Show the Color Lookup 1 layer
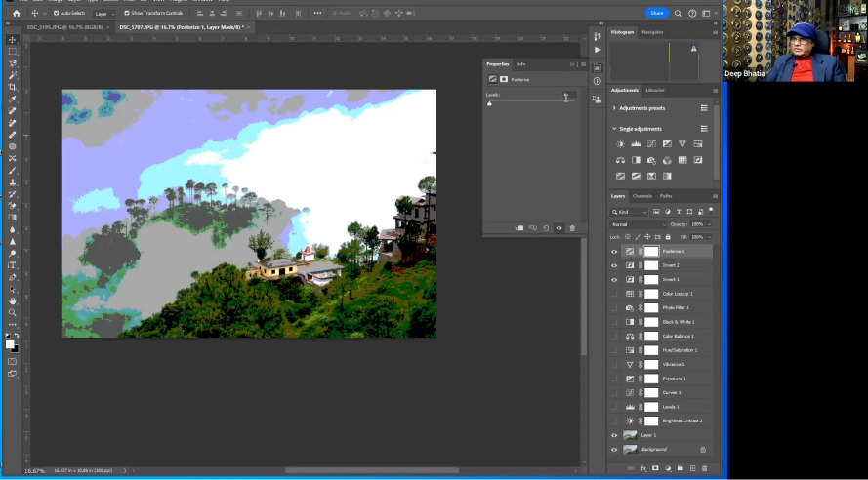Viewport: 868px width, 480px height. pos(614,293)
